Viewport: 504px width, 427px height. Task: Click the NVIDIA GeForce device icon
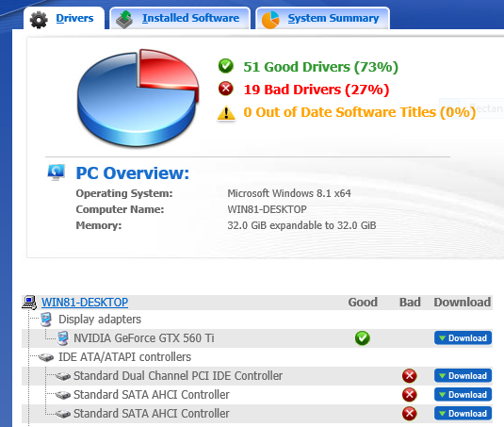[x=63, y=338]
